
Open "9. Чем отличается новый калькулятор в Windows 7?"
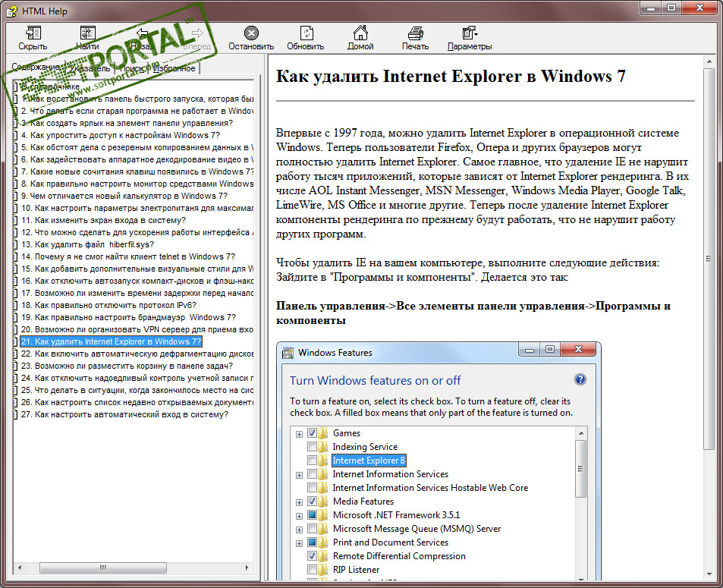(x=124, y=196)
